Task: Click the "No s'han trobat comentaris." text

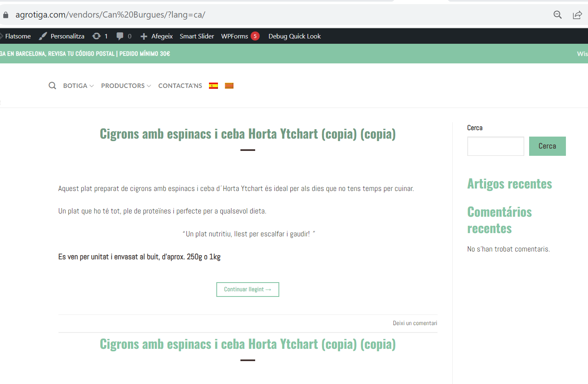Action: 509,249
